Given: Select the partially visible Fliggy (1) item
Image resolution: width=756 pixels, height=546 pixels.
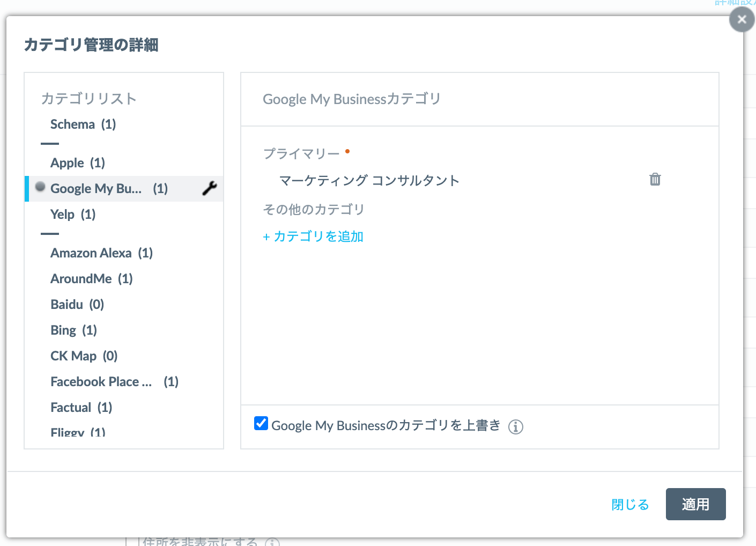Looking at the screenshot, I should [78, 432].
